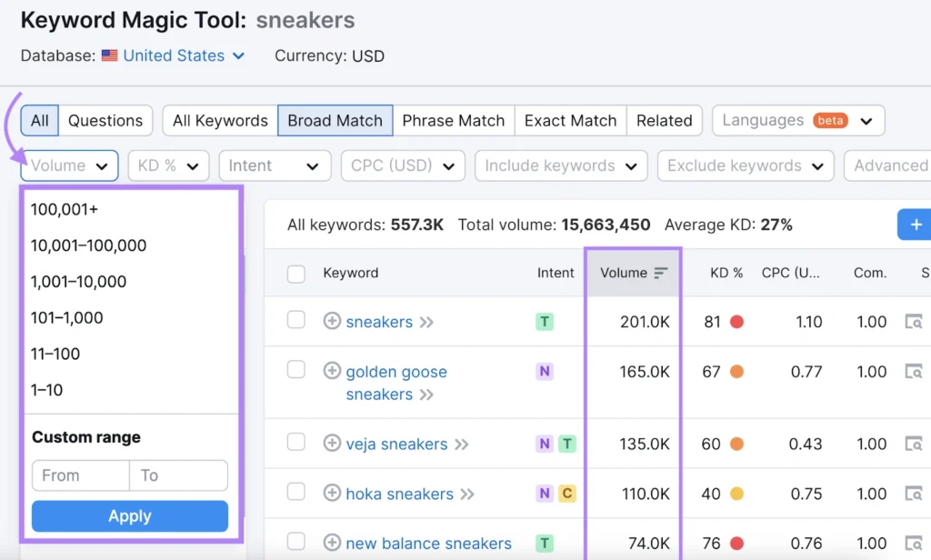The width and height of the screenshot is (931, 560).
Task: Open the Include keywords dropdown
Action: tap(561, 165)
